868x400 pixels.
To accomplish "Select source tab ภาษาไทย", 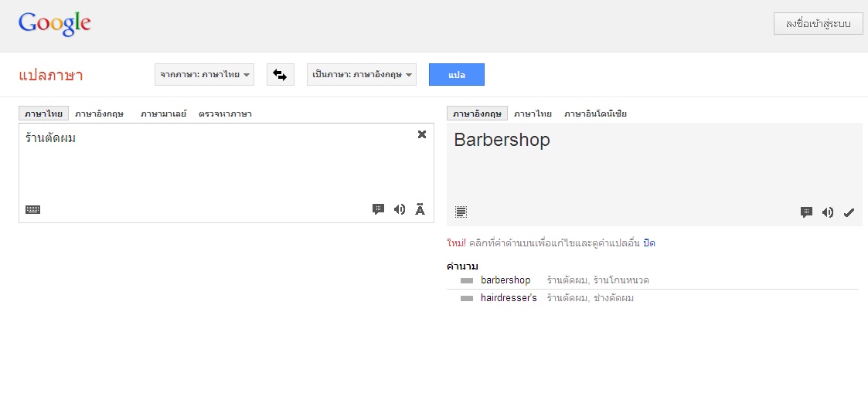I will 44,114.
